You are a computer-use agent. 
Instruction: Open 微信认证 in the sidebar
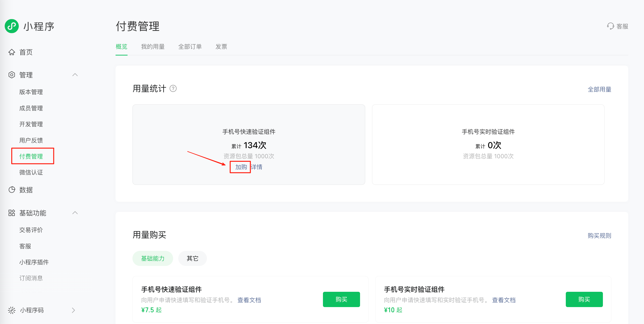pos(31,172)
